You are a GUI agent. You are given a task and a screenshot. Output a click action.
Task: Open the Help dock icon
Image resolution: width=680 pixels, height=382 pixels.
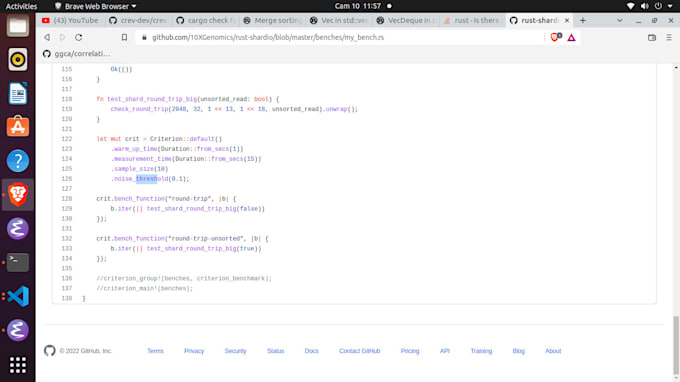tap(18, 161)
